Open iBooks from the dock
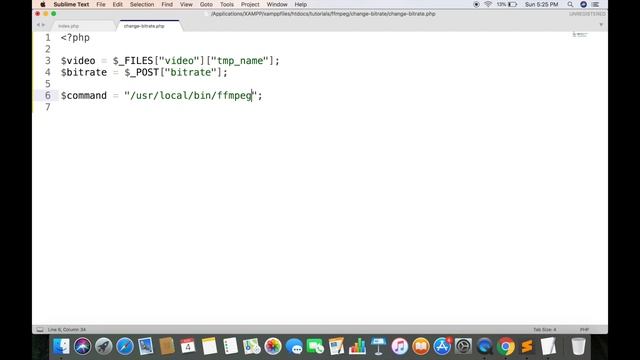Viewport: 640px width, 360px height. 421,347
